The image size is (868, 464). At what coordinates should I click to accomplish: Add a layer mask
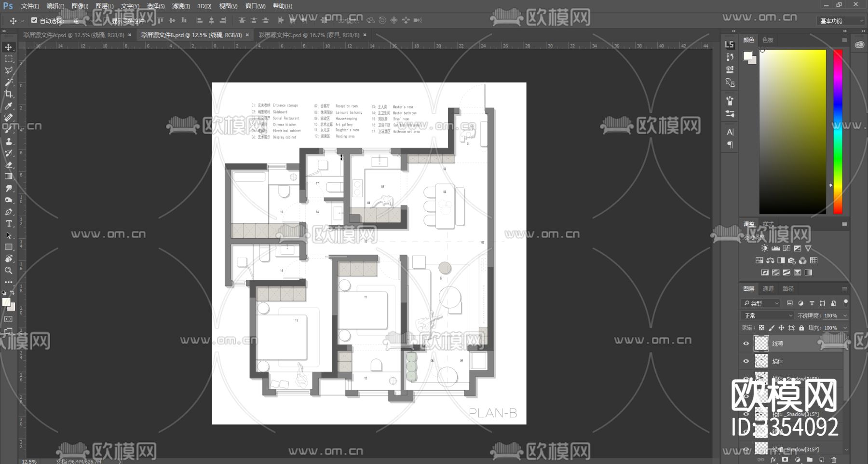tap(785, 460)
